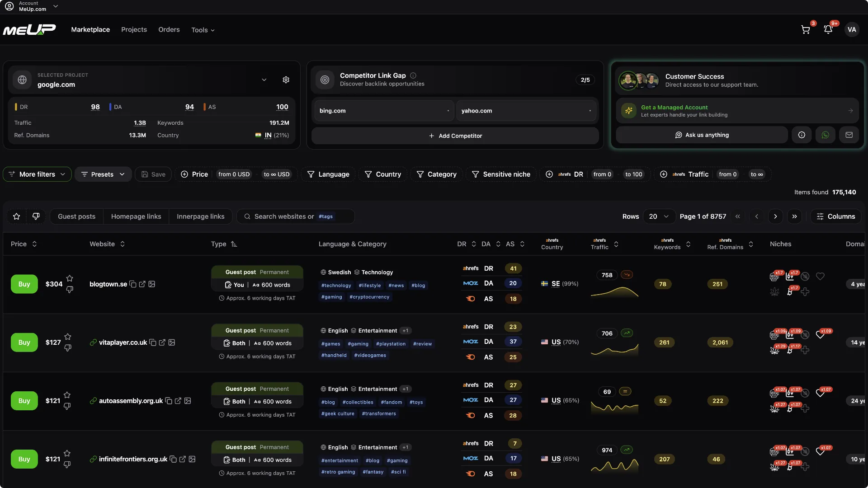This screenshot has height=488, width=868.
Task: Jump to the last results page
Action: click(794, 216)
